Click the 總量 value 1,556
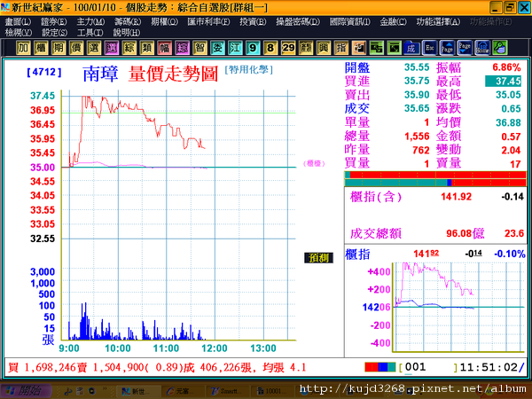 pyautogui.click(x=417, y=137)
